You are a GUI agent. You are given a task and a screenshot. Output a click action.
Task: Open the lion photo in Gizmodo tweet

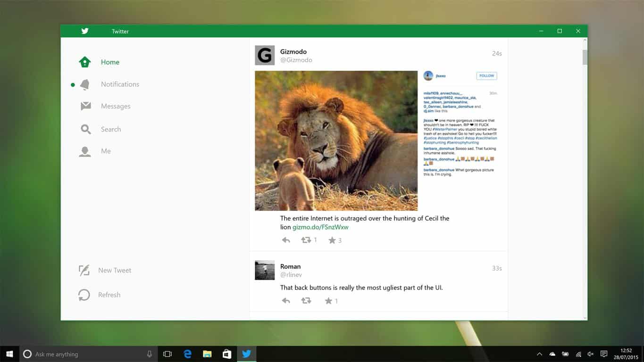tap(336, 140)
